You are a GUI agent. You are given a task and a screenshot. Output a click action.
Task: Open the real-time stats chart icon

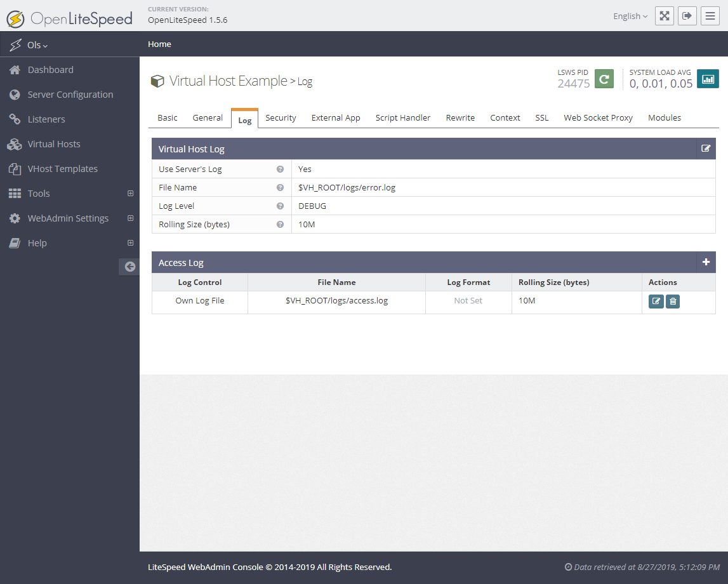point(708,79)
